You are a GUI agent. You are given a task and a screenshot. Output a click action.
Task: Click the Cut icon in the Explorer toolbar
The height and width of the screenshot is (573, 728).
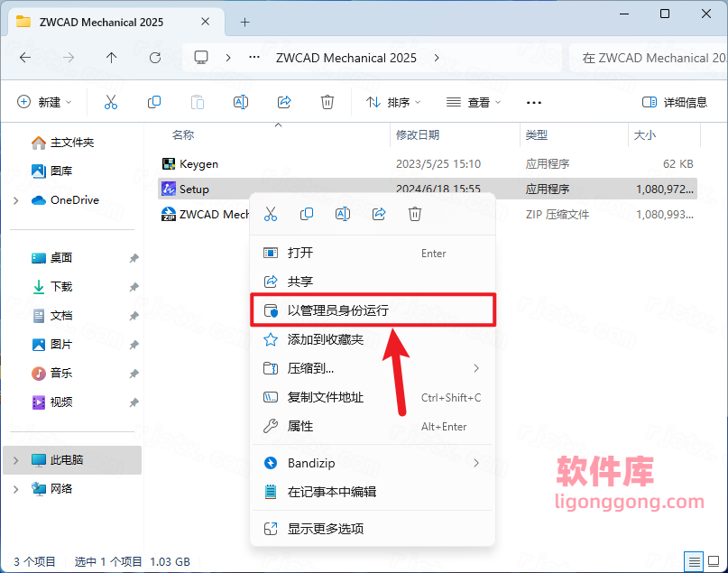click(x=111, y=102)
